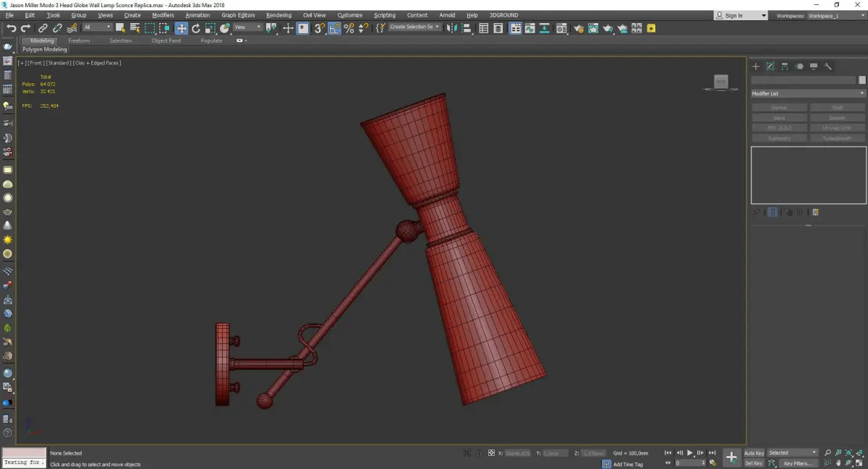Open the rectangular selection region flyout
This screenshot has width=868, height=469.
[150, 28]
